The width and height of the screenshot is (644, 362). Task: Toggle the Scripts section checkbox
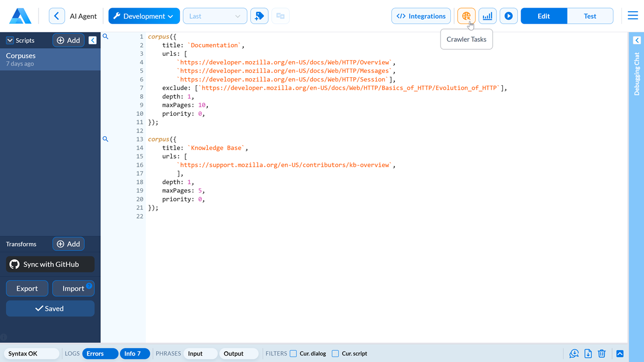tap(9, 40)
